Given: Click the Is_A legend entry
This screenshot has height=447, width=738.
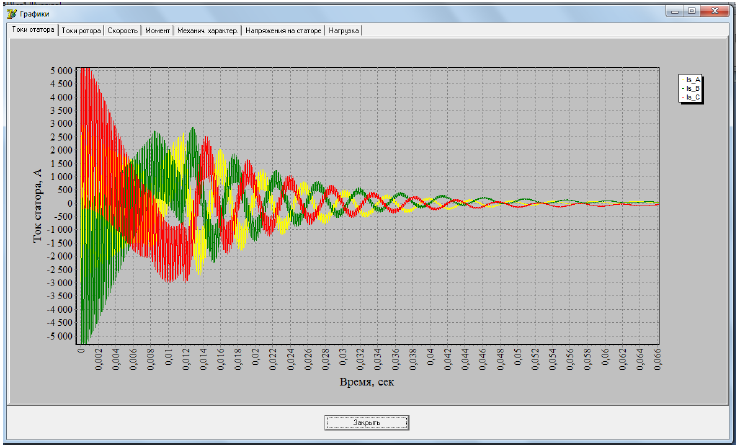Looking at the screenshot, I should (693, 79).
